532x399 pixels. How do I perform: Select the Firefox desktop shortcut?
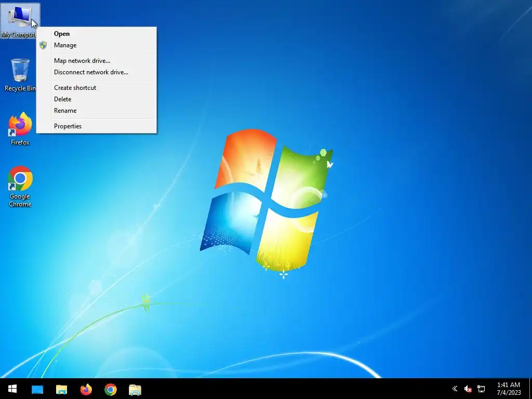[x=20, y=129]
